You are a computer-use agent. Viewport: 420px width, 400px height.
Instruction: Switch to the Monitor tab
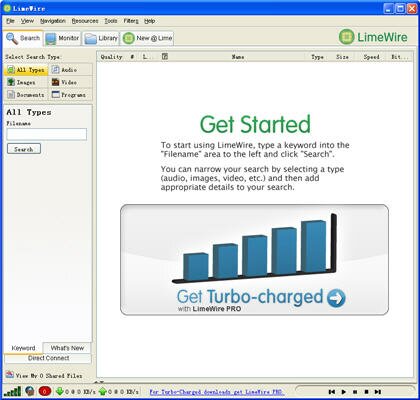[x=63, y=38]
